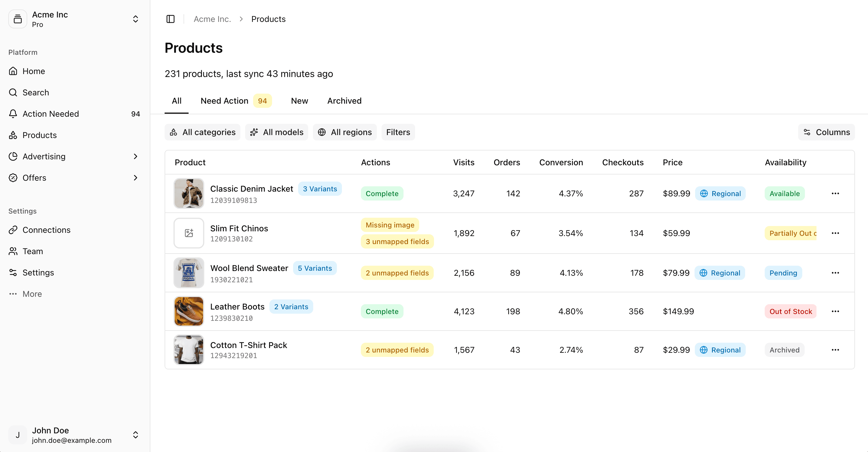This screenshot has height=452, width=868.
Task: Click the Cotton T-Shirt Pack thumbnail
Action: point(188,350)
